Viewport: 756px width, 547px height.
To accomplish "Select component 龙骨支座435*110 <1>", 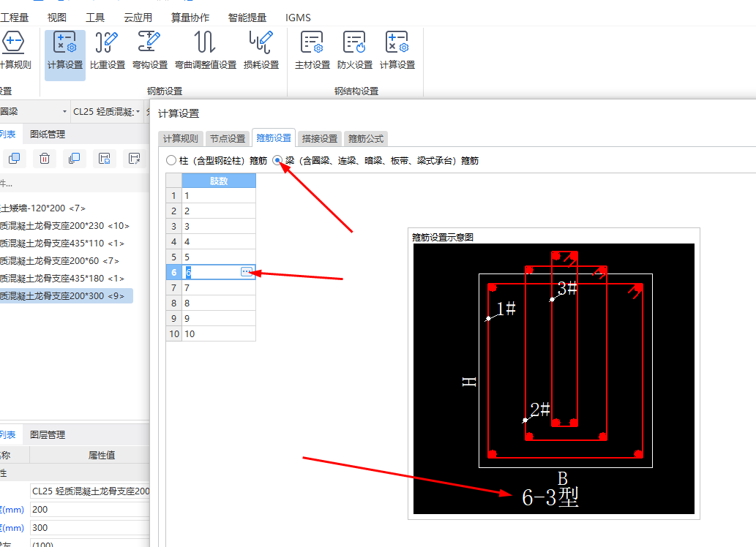I will [63, 244].
